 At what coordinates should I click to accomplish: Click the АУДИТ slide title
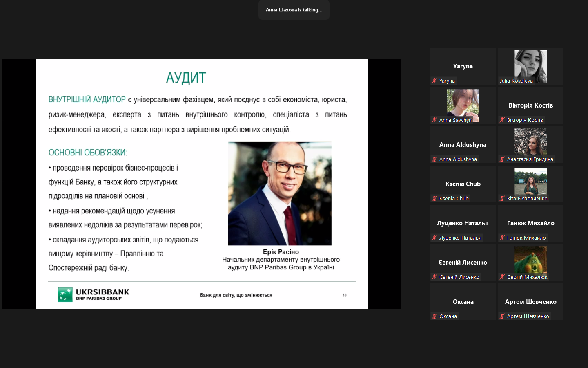[x=186, y=78]
